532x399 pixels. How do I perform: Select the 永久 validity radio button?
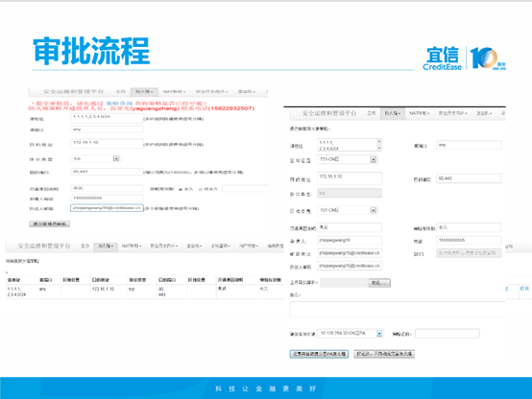coord(181,189)
